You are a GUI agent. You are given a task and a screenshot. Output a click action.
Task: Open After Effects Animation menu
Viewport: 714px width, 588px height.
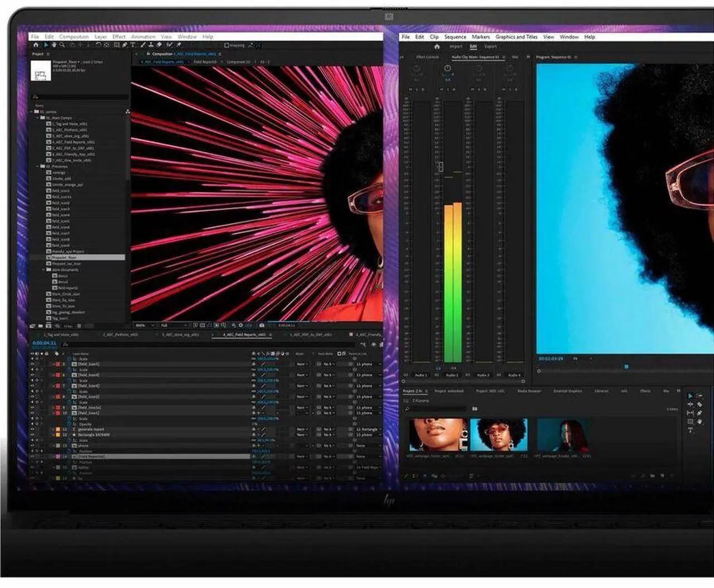tap(143, 37)
